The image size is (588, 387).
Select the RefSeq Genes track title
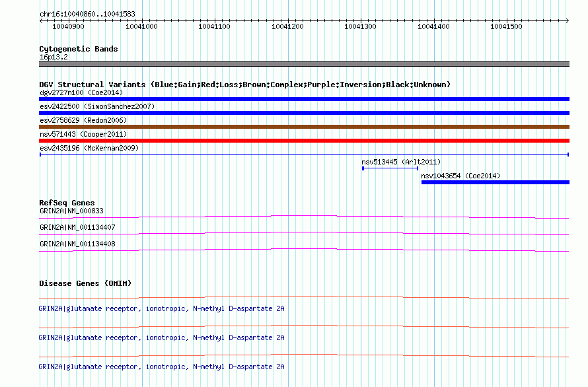(67, 203)
